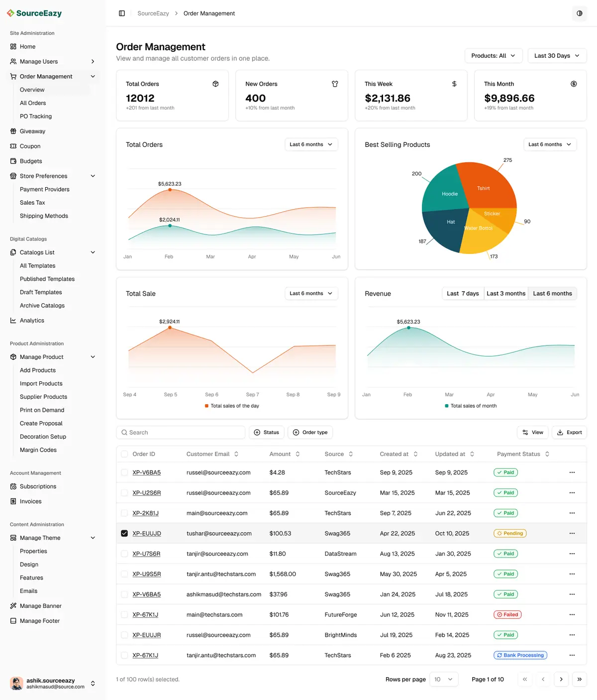This screenshot has height=700, width=597.
Task: Collapse the Catalogs List section
Action: click(x=93, y=252)
